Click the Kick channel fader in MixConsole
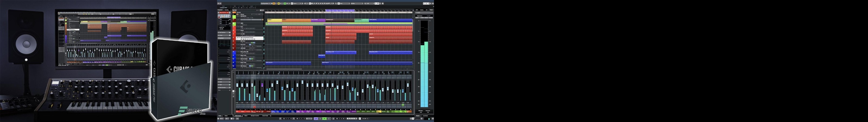Screen dimensions: 868x122 click(237, 85)
